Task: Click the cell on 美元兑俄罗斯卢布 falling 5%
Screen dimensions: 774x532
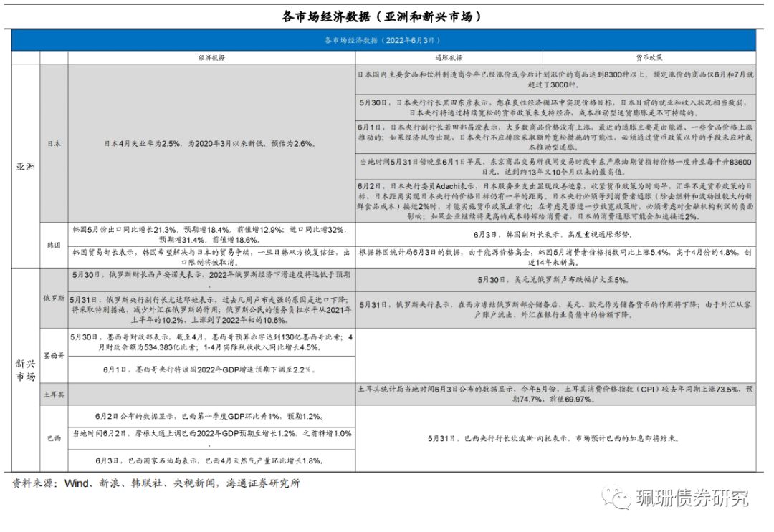Action: tap(556, 279)
